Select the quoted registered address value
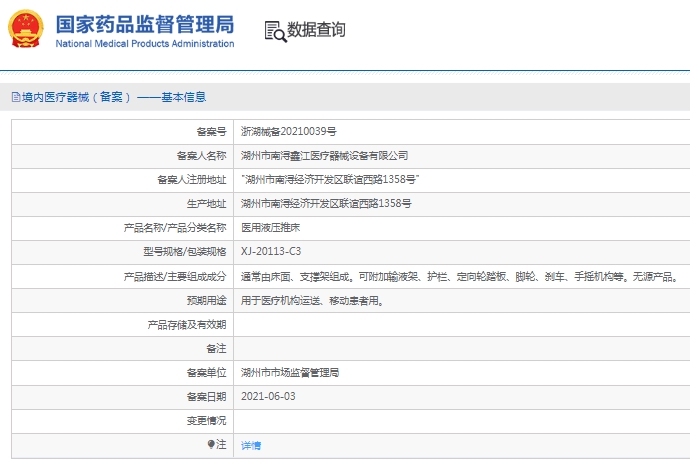The height and width of the screenshot is (467, 690). (x=330, y=180)
